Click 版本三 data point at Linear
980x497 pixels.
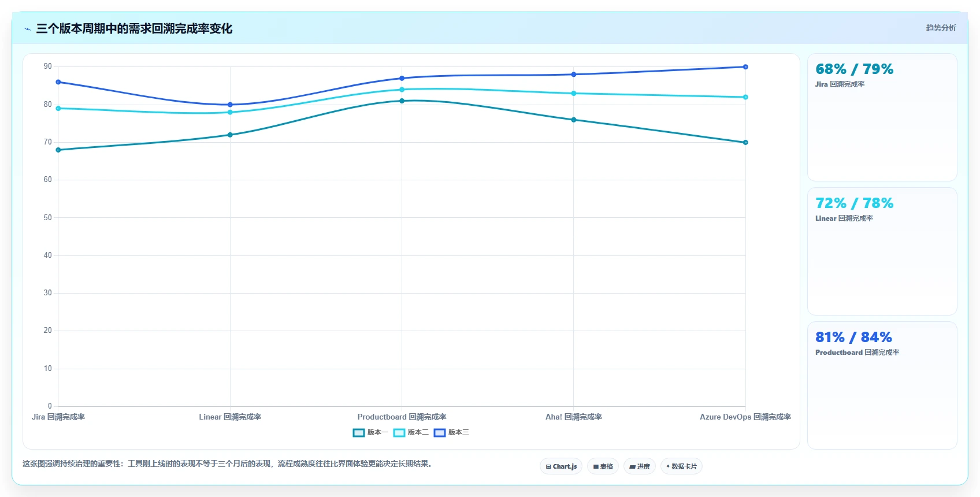230,105
